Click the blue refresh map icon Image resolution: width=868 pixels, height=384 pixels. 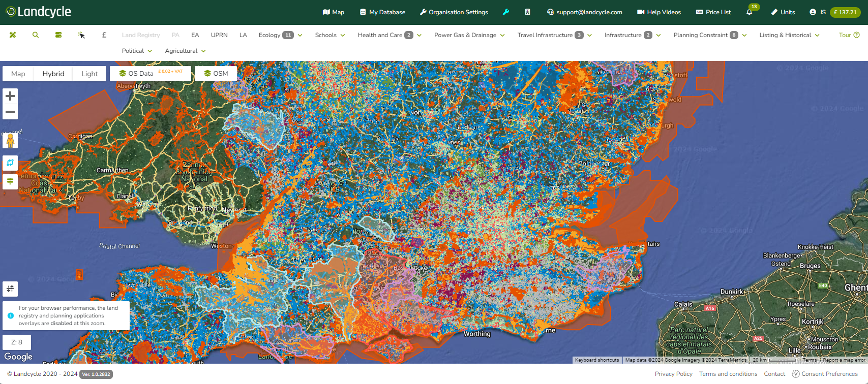coord(10,163)
